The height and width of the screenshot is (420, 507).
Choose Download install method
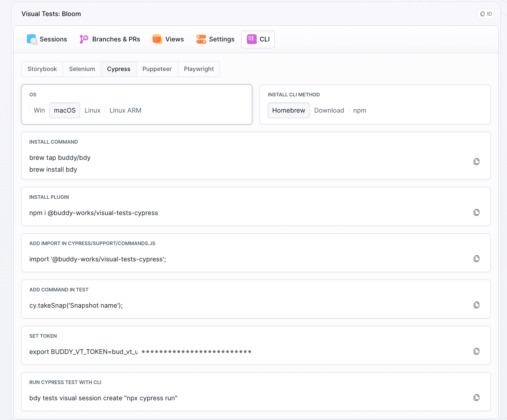point(329,110)
